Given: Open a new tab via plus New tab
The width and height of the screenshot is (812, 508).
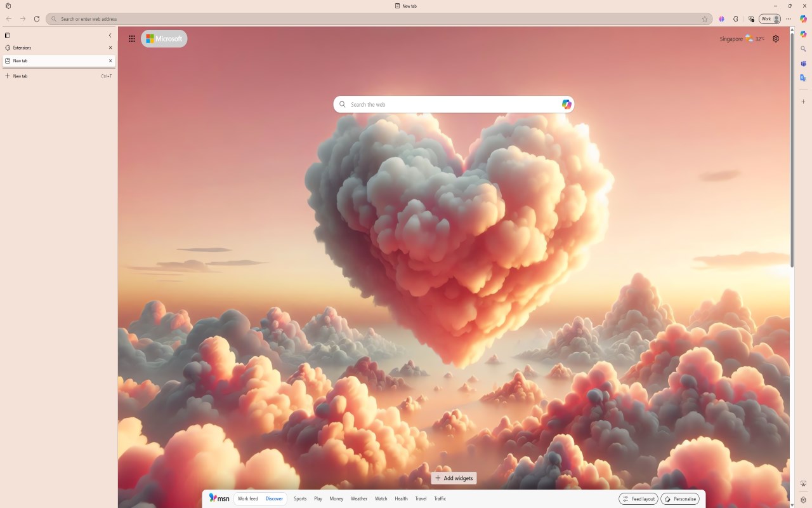Looking at the screenshot, I should pos(58,76).
